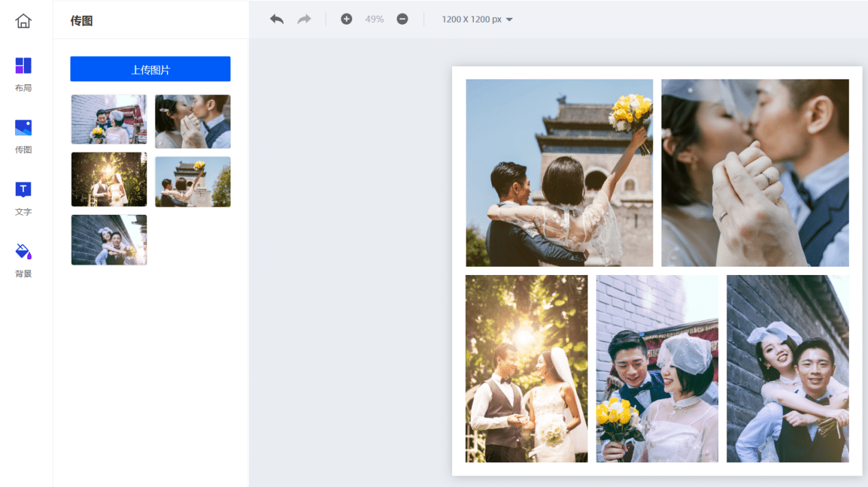The height and width of the screenshot is (487, 868).
Task: Select the sunlit garden couple thumbnail
Action: tap(109, 179)
